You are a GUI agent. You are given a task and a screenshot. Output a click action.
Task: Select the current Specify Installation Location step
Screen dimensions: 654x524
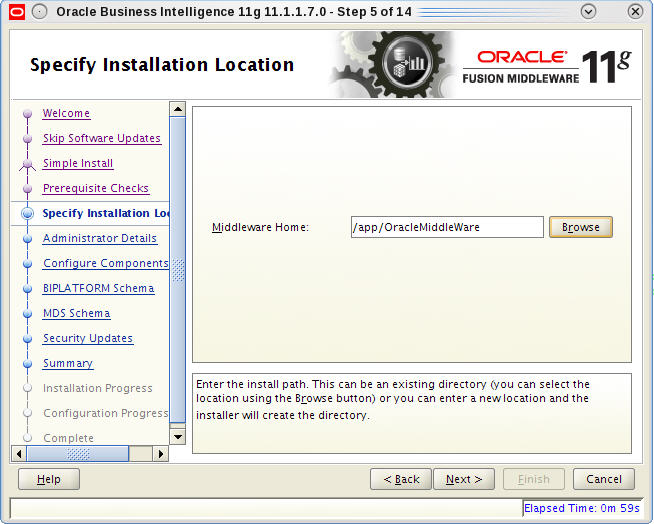(x=106, y=213)
